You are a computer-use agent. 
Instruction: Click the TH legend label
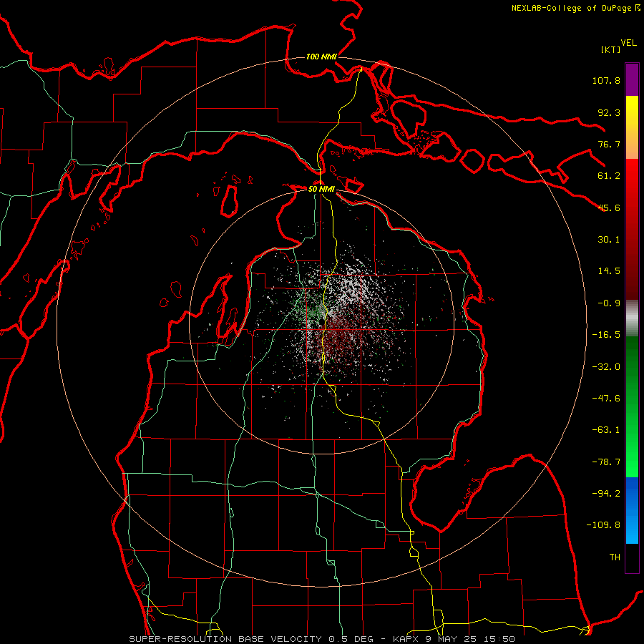tap(615, 557)
